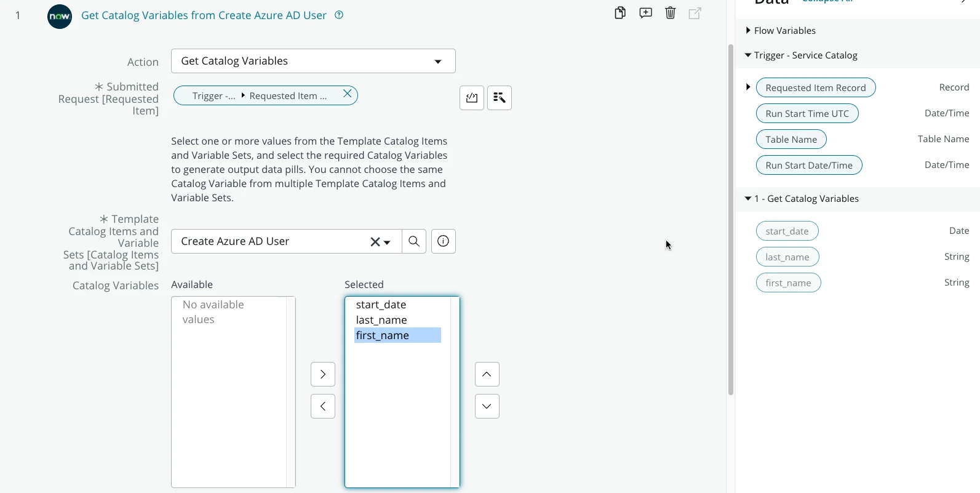Open Template Catalog Items dropdown arrow

click(x=388, y=242)
